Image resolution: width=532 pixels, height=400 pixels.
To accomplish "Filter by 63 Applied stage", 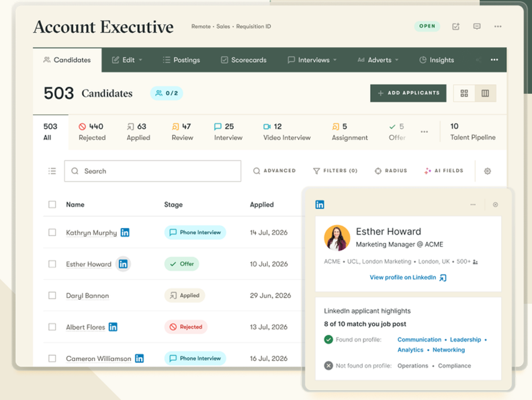I will click(x=138, y=132).
